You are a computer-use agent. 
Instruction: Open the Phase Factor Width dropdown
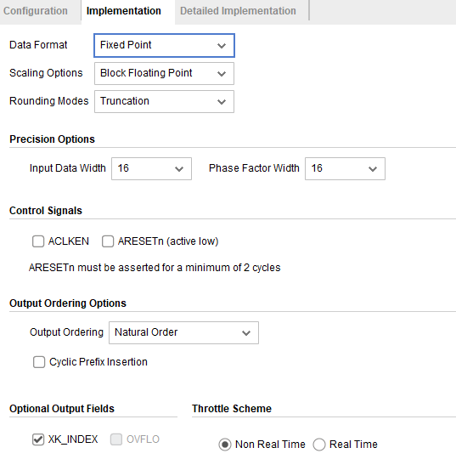click(345, 168)
